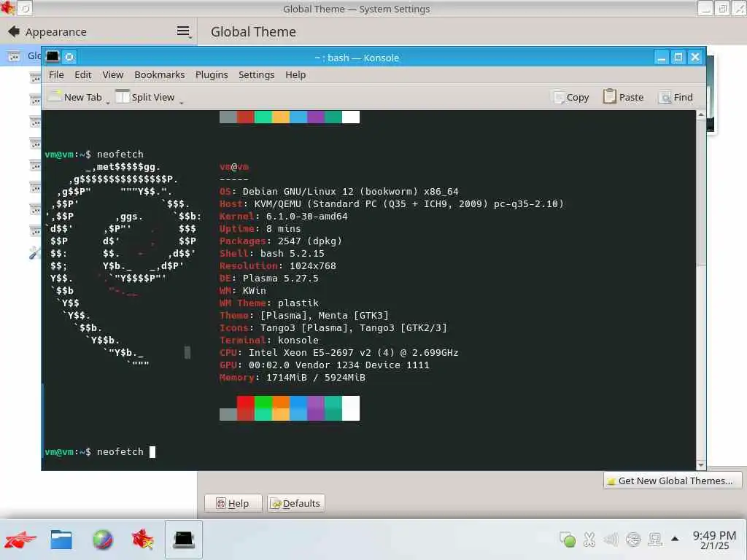Click the Paste clipboard icon
Viewport: 747px width, 560px height.
609,97
